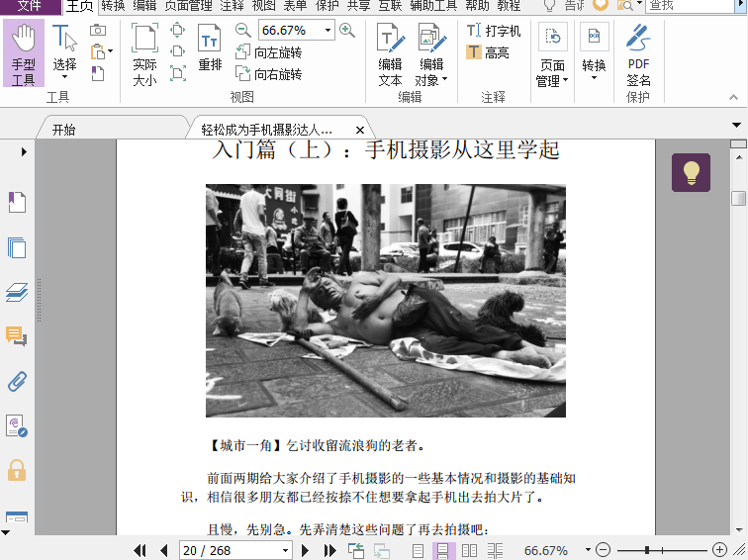Viewport: 748px width, 560px height.
Task: Open the zoom percentage dropdown in the ribbon
Action: click(327, 30)
